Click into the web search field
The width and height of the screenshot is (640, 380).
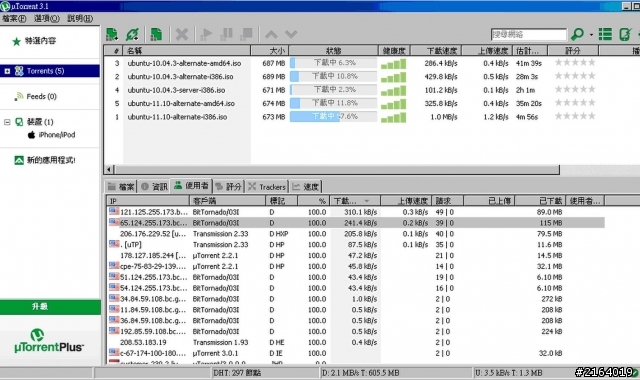point(529,35)
